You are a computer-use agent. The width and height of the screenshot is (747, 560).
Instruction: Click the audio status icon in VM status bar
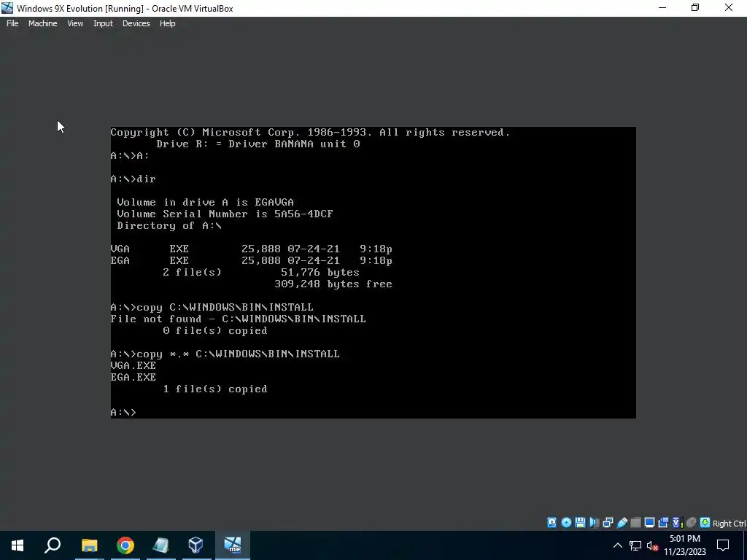[594, 522]
